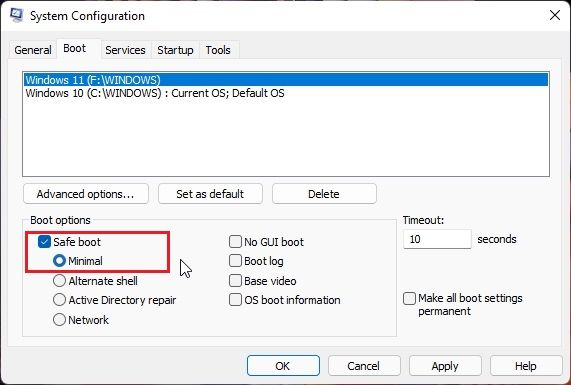Uncheck the Safe boot checkbox

click(44, 242)
